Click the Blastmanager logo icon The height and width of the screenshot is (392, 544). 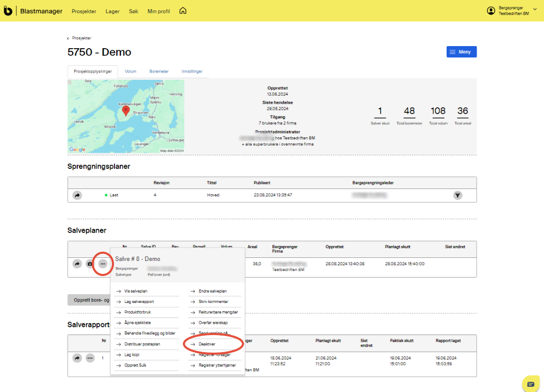[x=8, y=11]
